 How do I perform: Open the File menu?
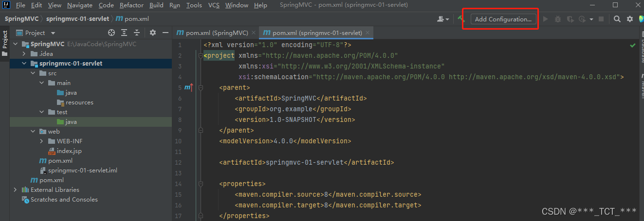20,5
